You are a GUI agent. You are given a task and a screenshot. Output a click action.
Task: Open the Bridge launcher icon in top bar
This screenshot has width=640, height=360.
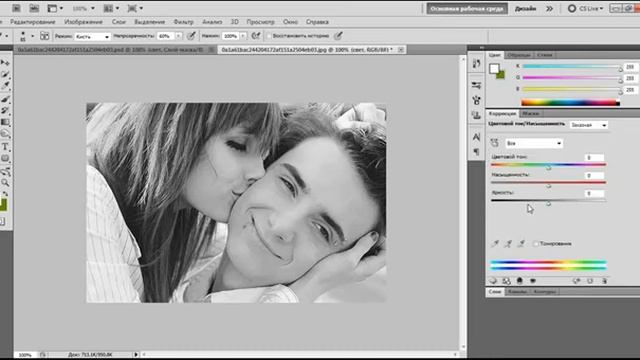coord(16,8)
